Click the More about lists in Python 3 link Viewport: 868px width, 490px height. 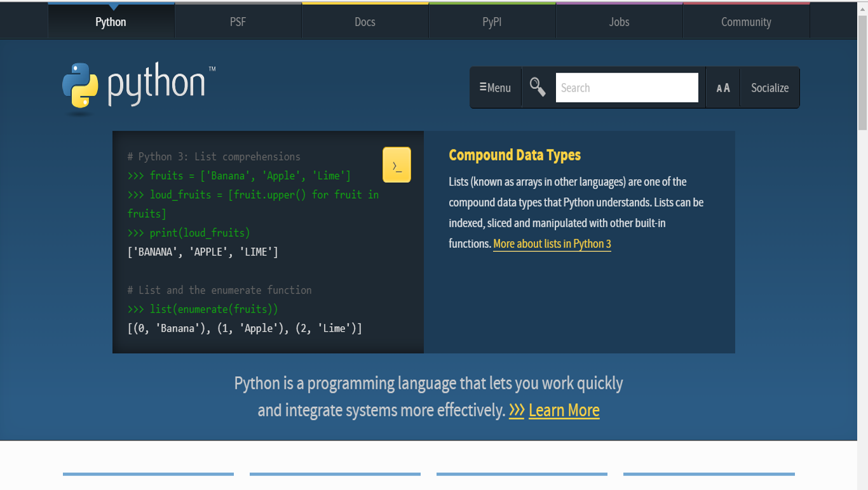point(552,243)
